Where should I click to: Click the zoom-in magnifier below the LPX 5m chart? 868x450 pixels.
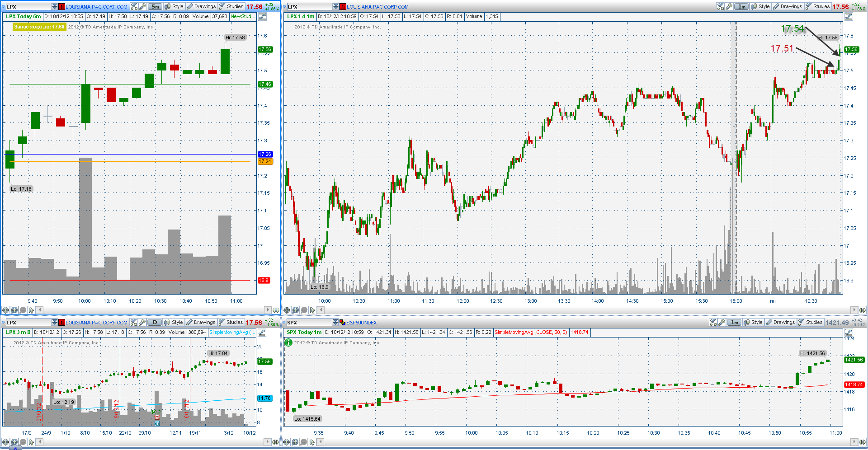tap(14, 310)
